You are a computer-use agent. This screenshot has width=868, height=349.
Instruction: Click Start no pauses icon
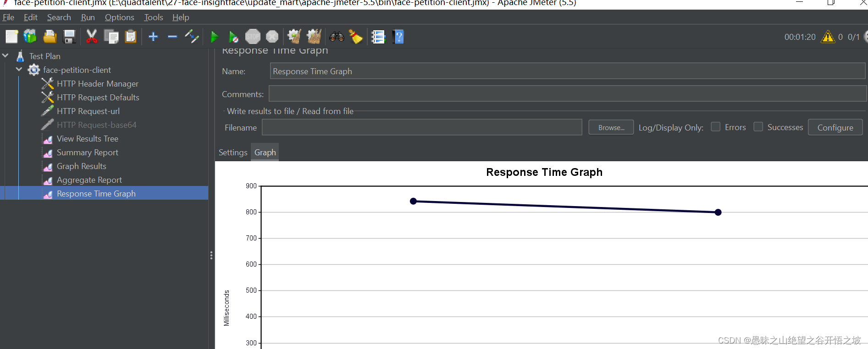point(233,37)
